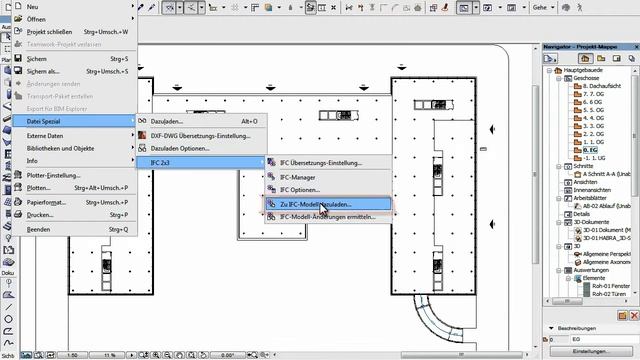Open the 'Externe Daten' submenu
640x360 pixels.
point(74,136)
